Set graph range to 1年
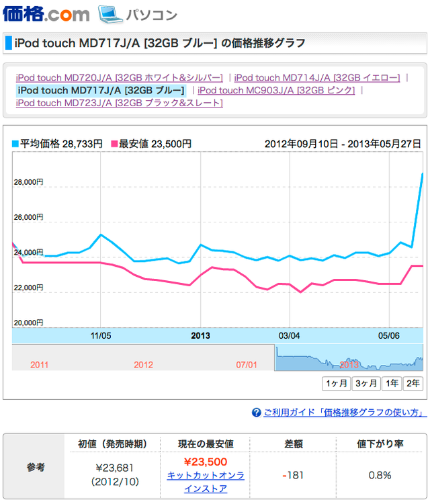Viewport: 430px width, 504px height. [x=392, y=384]
